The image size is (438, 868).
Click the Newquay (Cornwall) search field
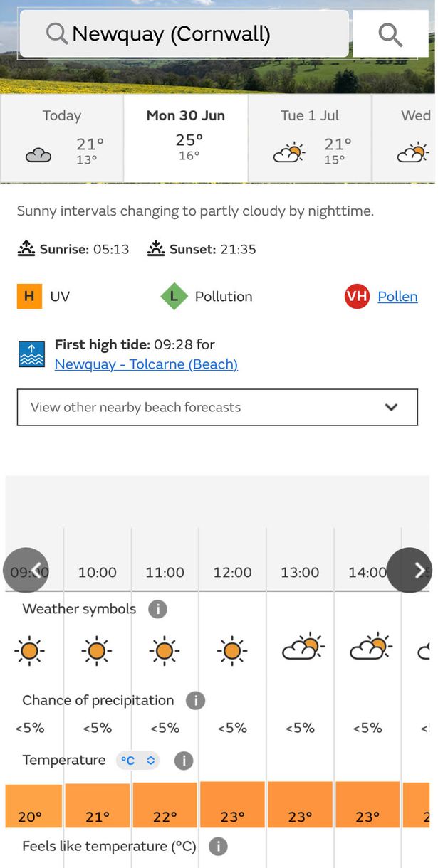coord(184,34)
